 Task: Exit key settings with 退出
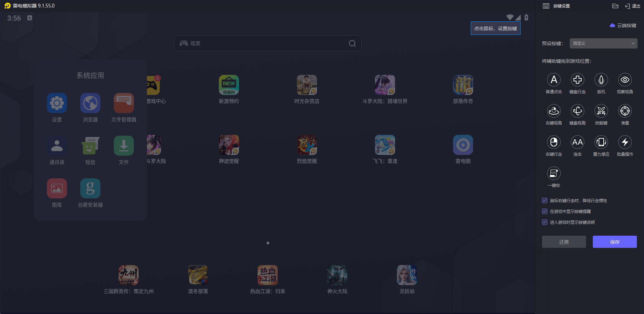click(x=632, y=6)
